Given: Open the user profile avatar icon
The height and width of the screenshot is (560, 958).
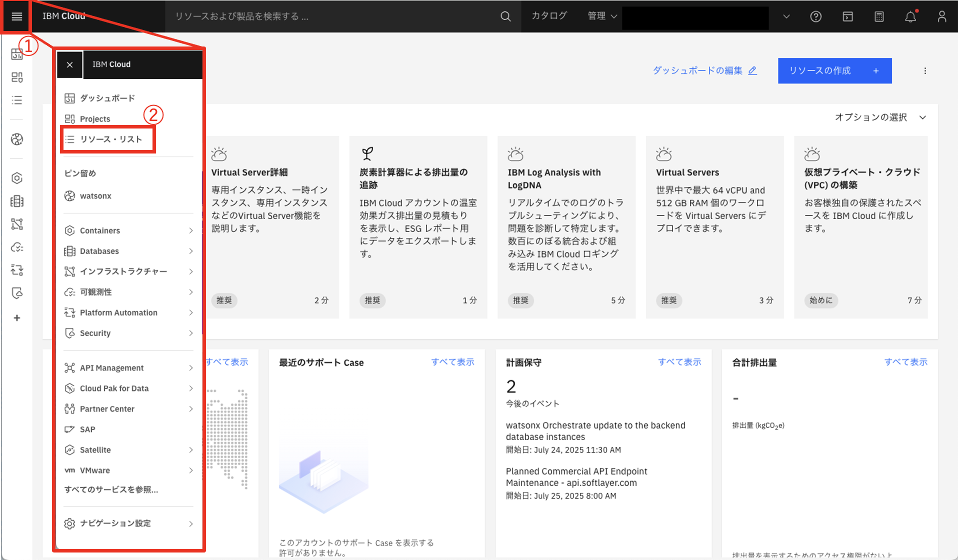Looking at the screenshot, I should pos(941,16).
